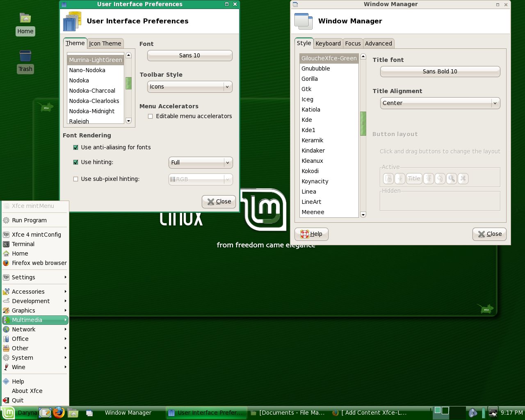525x420 pixels.
Task: Switch to the Keyboard tab
Action: tap(328, 43)
